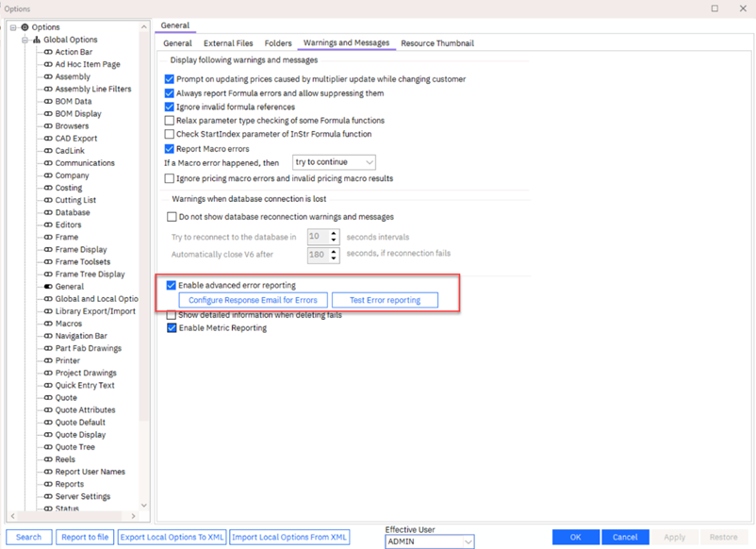Select the Database options icon

point(48,212)
